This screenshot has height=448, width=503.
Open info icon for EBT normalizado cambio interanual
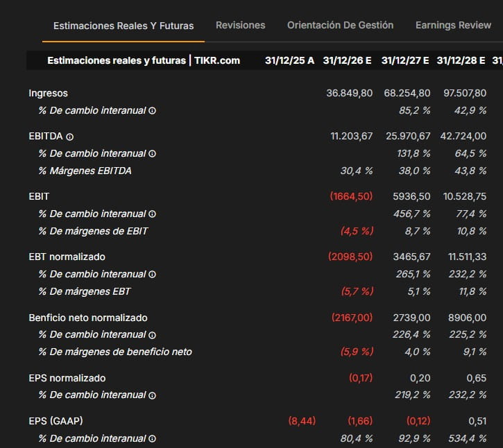click(153, 274)
